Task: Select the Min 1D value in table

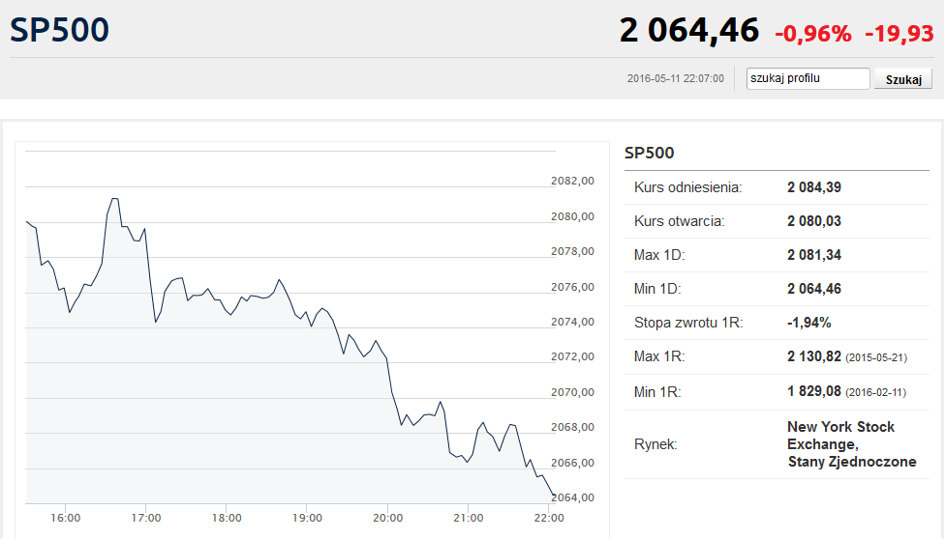Action: point(814,289)
